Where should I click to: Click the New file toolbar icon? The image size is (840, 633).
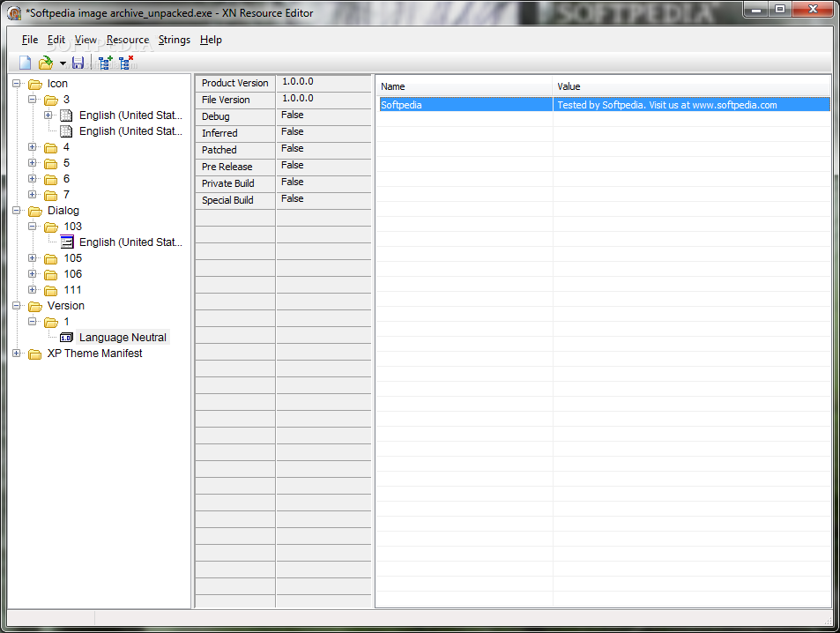click(25, 63)
